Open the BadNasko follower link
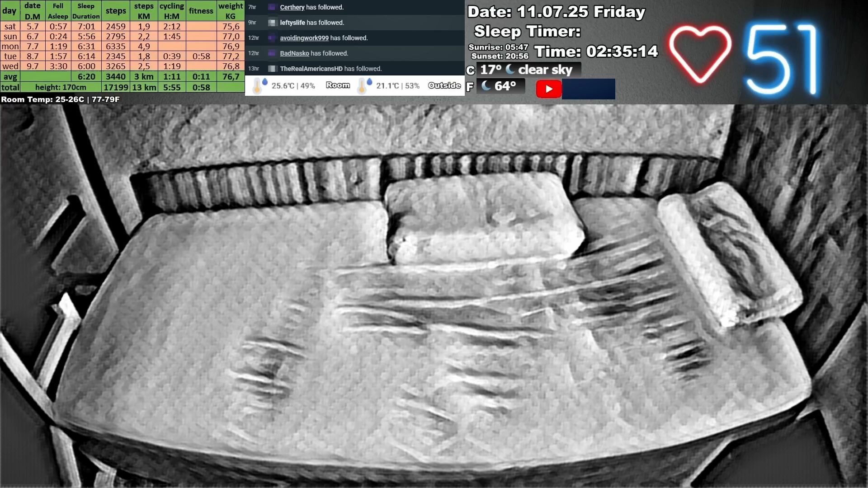The image size is (868, 488). tap(294, 53)
